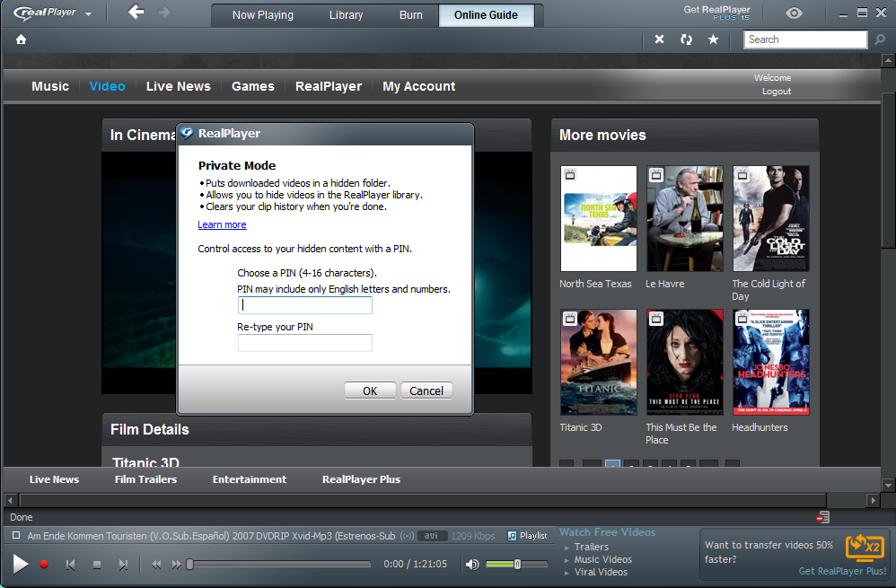Mute audio with the speaker icon
Viewport: 896px width, 588px height.
(472, 565)
